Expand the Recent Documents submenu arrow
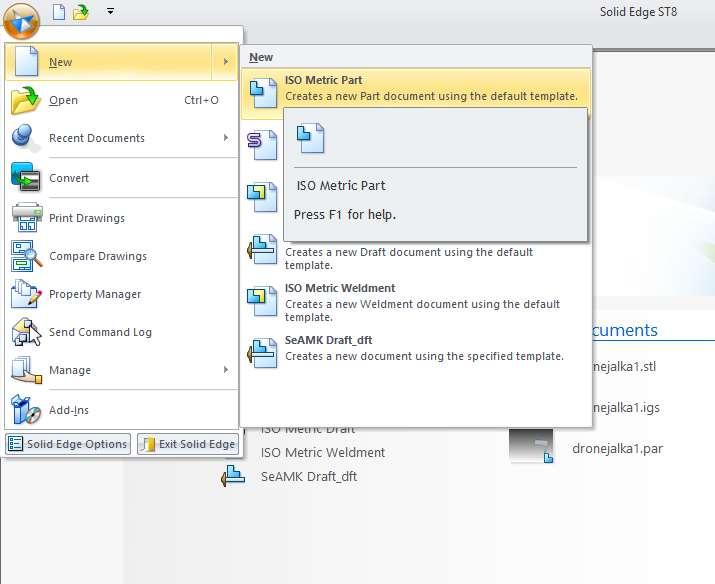Viewport: 715px width, 584px height. tap(226, 138)
